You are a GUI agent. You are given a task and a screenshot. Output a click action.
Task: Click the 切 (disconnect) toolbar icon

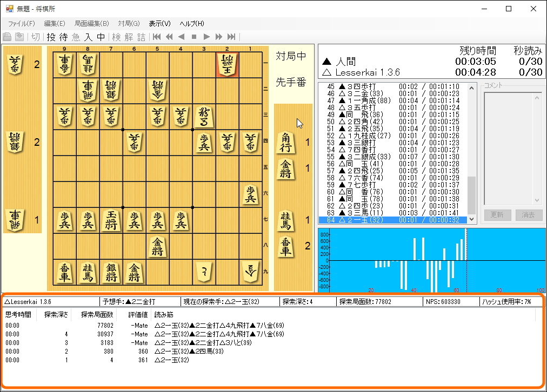[35, 37]
